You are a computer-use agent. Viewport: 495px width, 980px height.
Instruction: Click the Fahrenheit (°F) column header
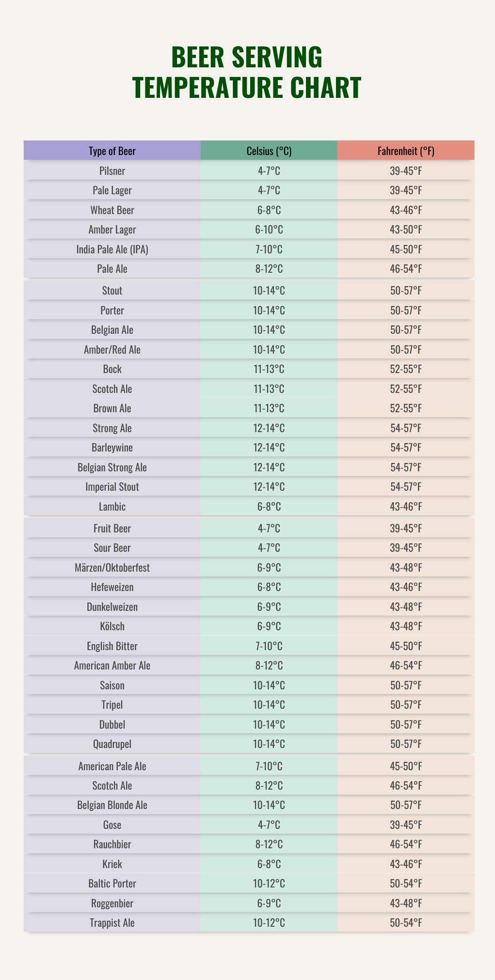(x=406, y=151)
